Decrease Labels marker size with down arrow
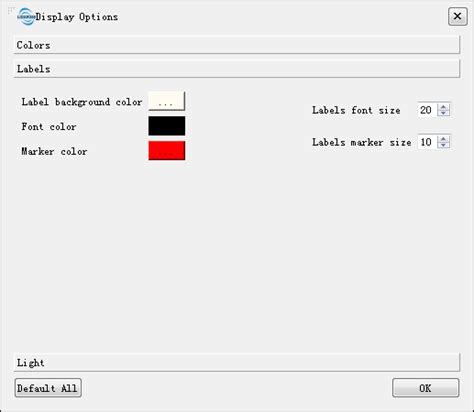474x412 pixels. (x=443, y=146)
